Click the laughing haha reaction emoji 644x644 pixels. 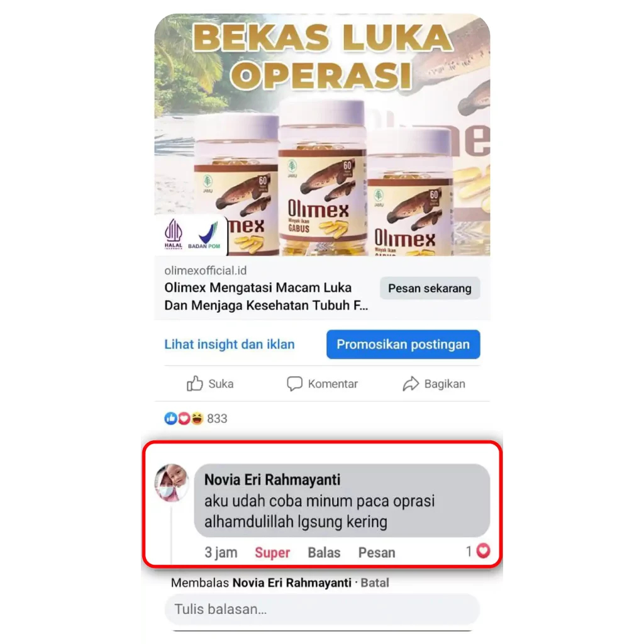point(197,418)
